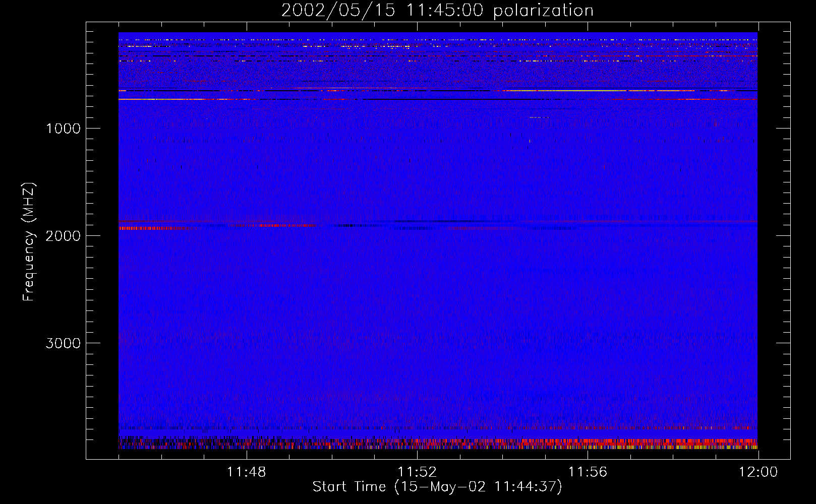Image resolution: width=816 pixels, height=504 pixels.
Task: Click the 1000 frequency tick label
Action: [63, 129]
